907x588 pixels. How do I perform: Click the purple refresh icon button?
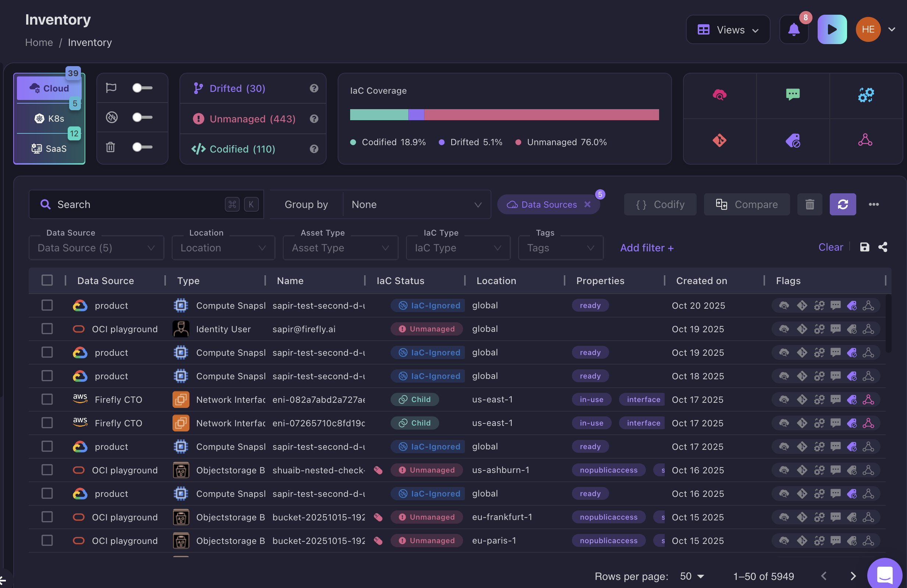point(842,204)
